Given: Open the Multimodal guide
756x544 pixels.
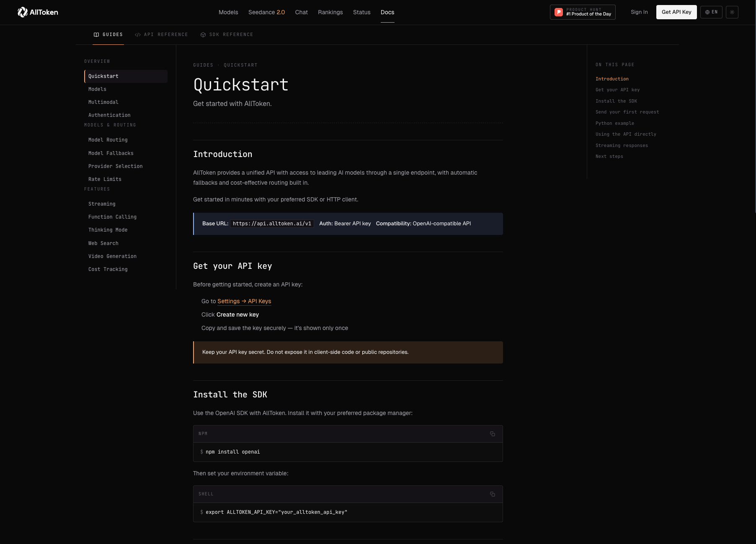Looking at the screenshot, I should pos(126,102).
